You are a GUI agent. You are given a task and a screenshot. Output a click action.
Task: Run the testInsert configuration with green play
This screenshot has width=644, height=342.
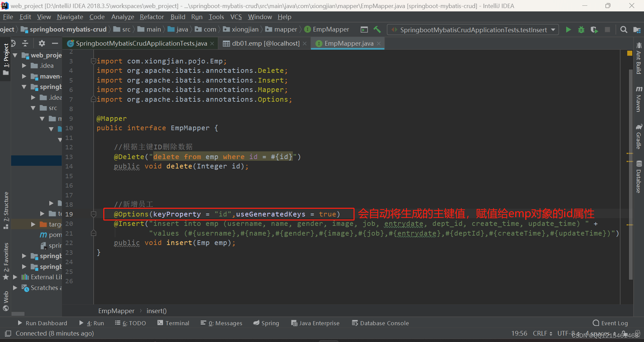[x=568, y=30]
